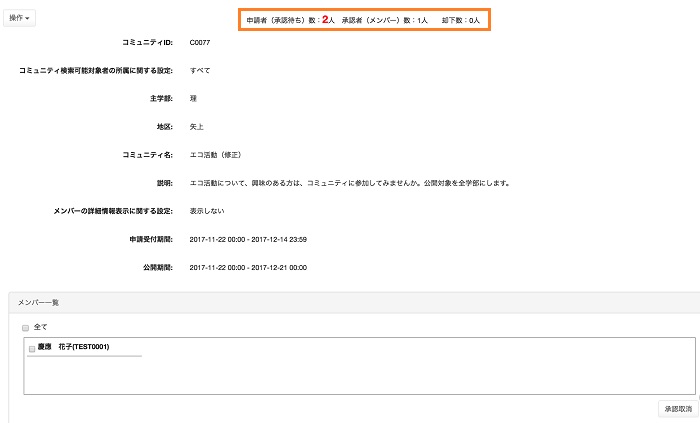Viewport: 700px width, 423px height.
Task: Click the 申請受付期間 date range value
Action: pos(247,240)
